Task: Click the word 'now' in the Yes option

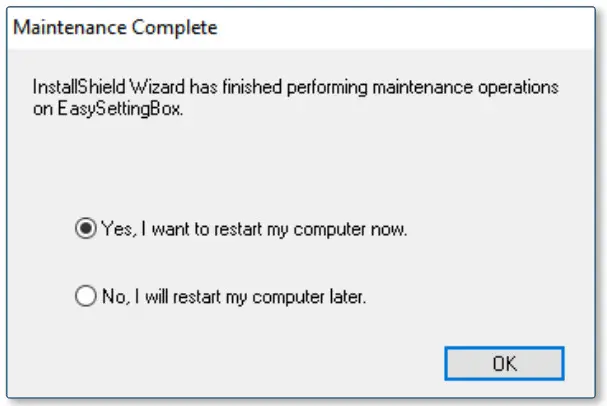Action: click(391, 229)
